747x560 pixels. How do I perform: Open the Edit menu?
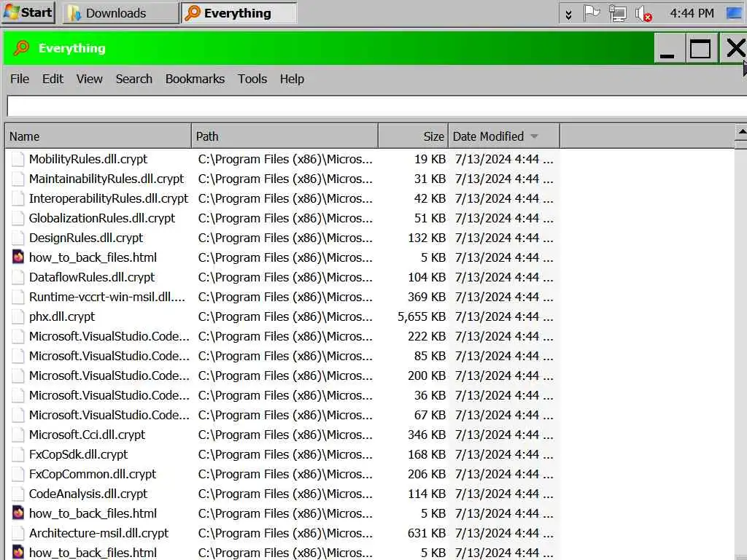point(53,79)
